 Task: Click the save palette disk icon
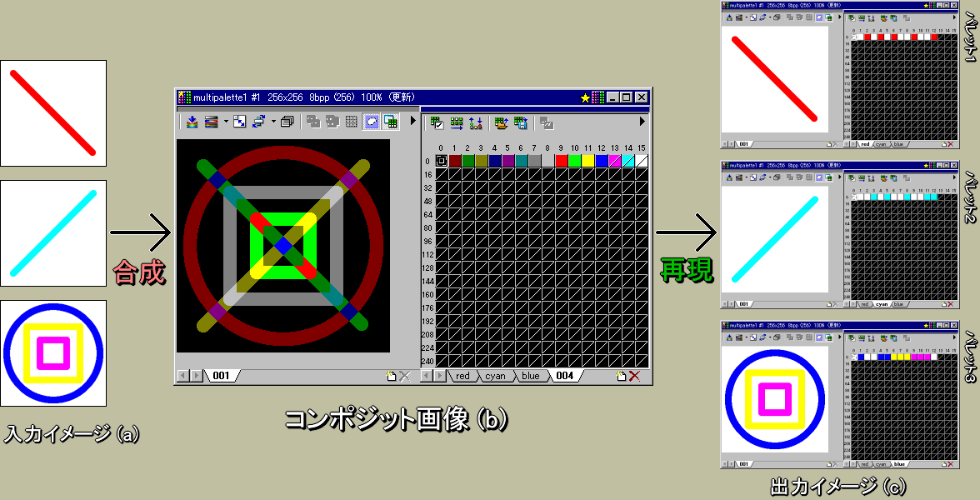pos(521,123)
